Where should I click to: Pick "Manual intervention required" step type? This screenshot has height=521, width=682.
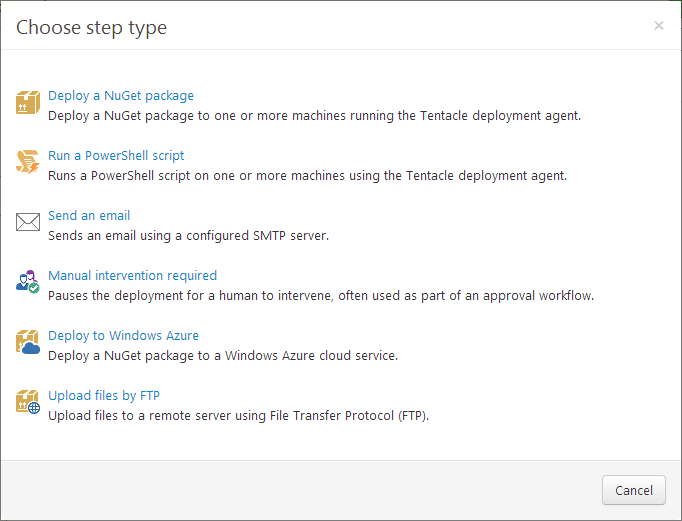[132, 276]
